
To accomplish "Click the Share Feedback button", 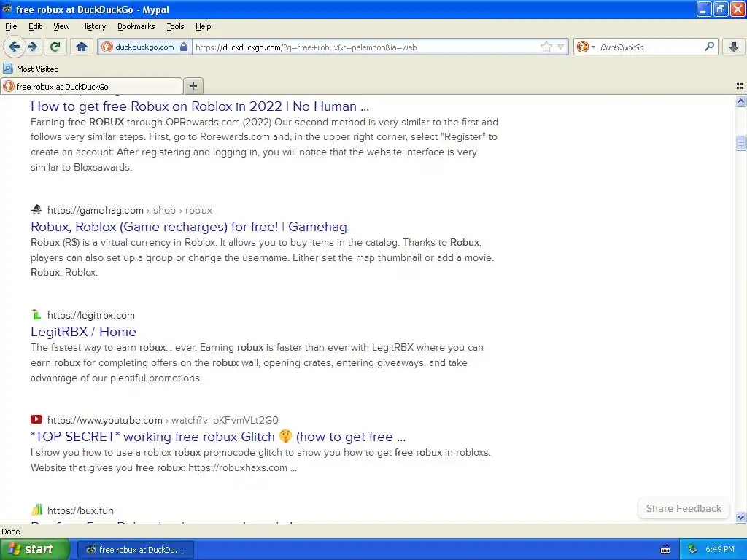I will click(684, 508).
